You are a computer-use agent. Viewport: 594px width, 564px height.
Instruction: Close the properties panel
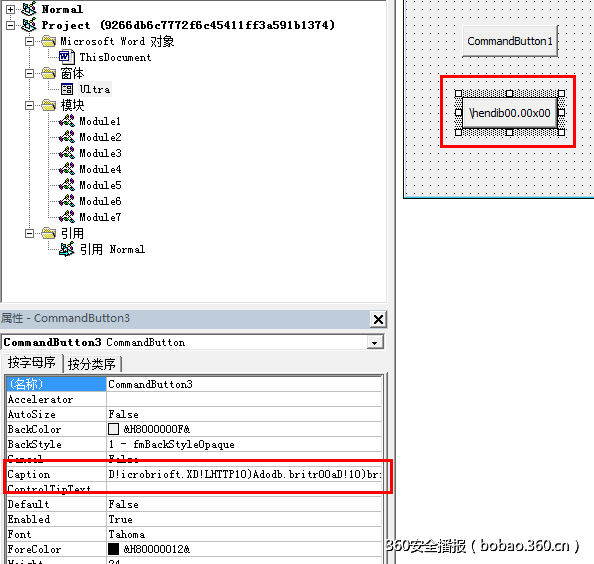tap(378, 319)
